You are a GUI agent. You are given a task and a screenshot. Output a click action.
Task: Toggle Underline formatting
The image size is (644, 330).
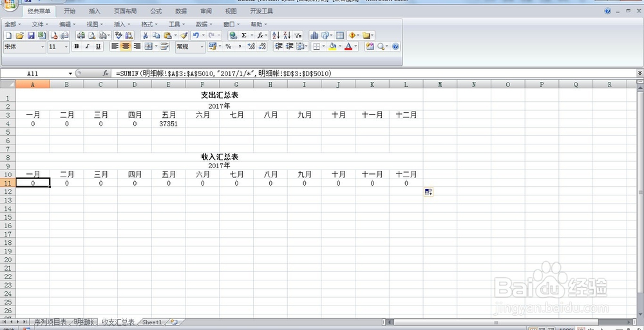coord(98,46)
